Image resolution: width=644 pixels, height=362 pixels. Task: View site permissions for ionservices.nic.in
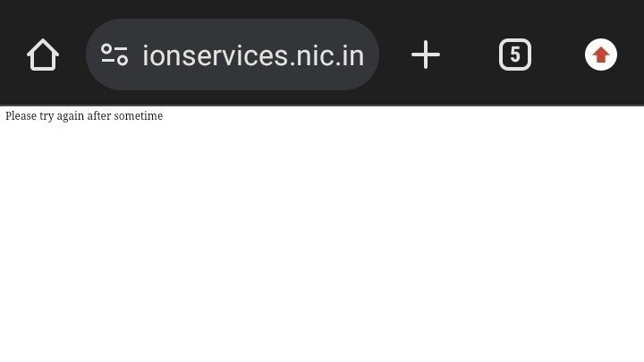click(x=114, y=55)
